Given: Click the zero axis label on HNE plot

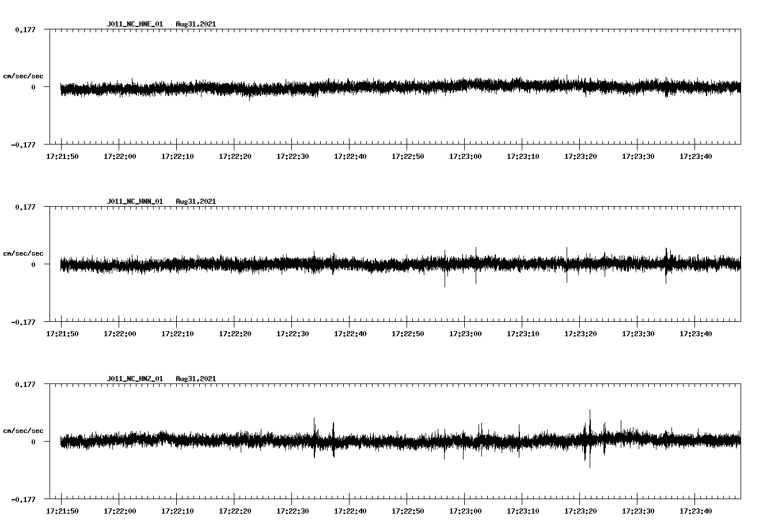Looking at the screenshot, I should pos(33,87).
